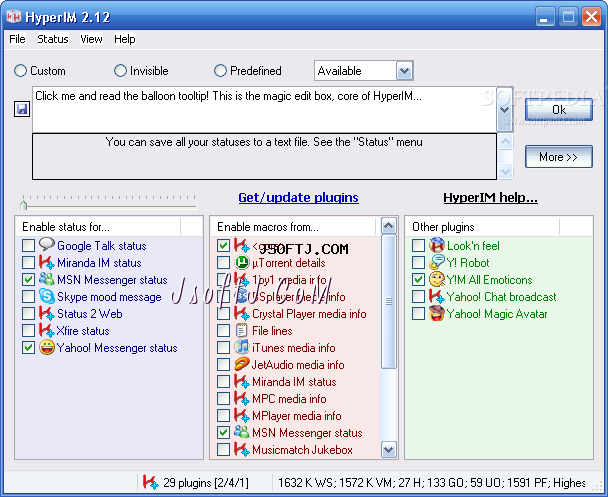Click the HyperIM icon in status bar
This screenshot has width=608, height=497.
150,482
